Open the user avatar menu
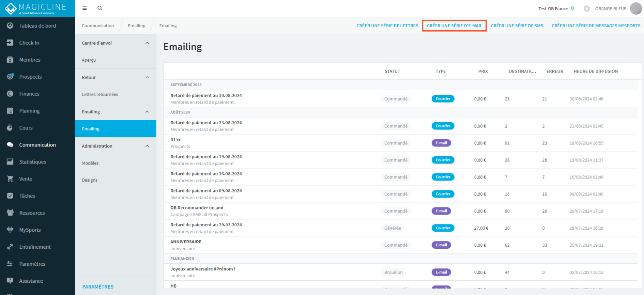644x295 pixels. tap(636, 9)
